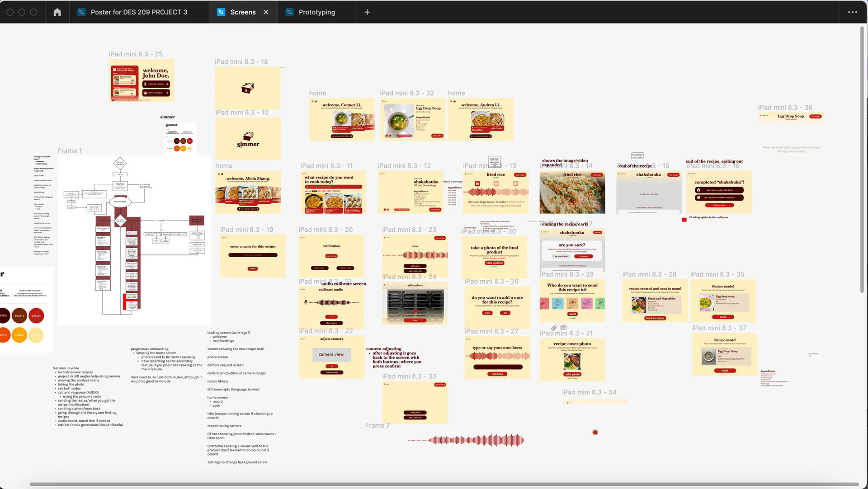The width and height of the screenshot is (868, 489).
Task: Pick the pale yellow color swatch
Action: (x=36, y=335)
